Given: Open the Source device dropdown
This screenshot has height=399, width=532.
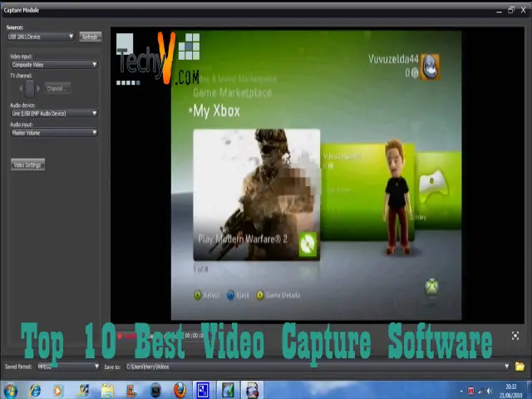Looking at the screenshot, I should point(41,37).
